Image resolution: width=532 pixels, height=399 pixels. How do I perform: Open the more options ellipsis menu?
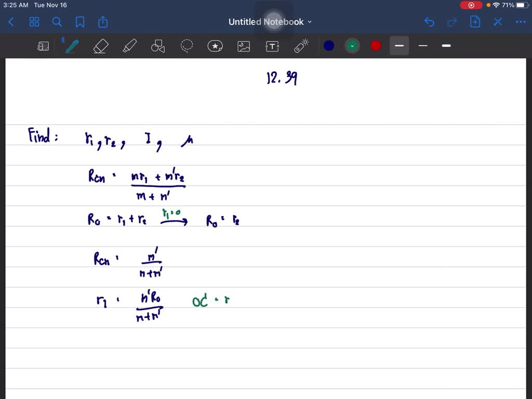point(521,22)
